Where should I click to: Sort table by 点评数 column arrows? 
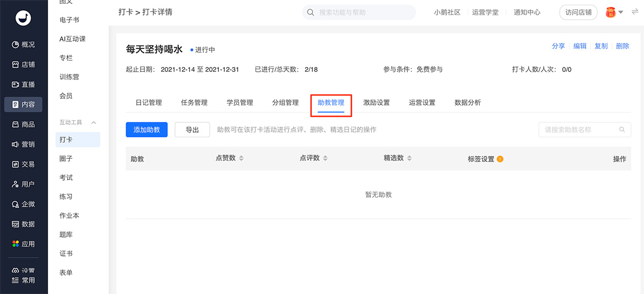pos(325,158)
